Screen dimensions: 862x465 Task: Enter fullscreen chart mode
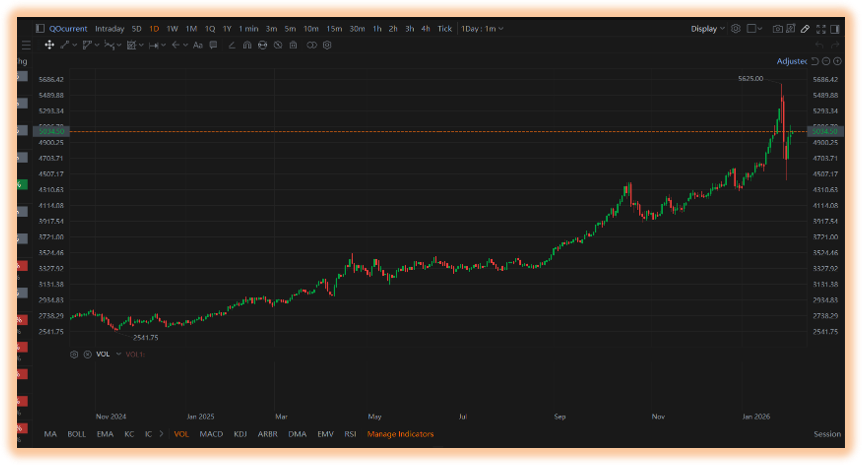pos(821,29)
